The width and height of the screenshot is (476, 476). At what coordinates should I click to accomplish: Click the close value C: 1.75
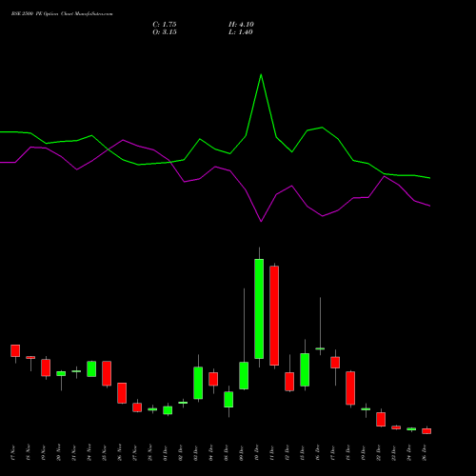[165, 25]
